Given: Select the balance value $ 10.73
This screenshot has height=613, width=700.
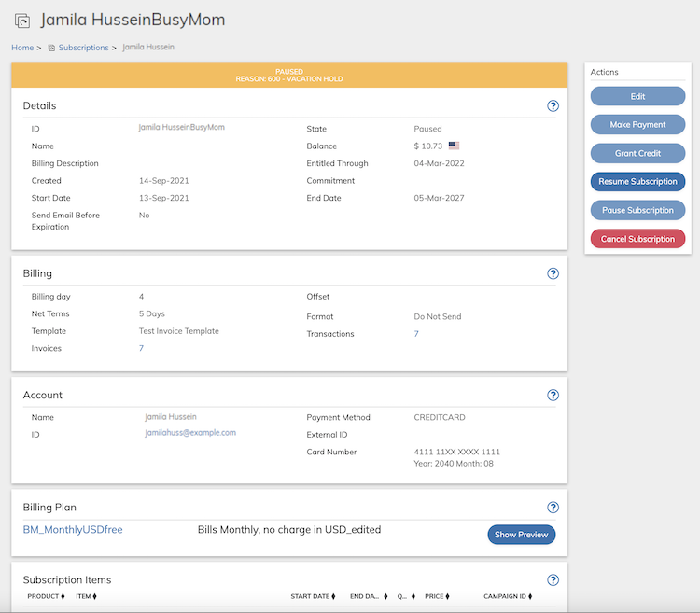Looking at the screenshot, I should [428, 146].
